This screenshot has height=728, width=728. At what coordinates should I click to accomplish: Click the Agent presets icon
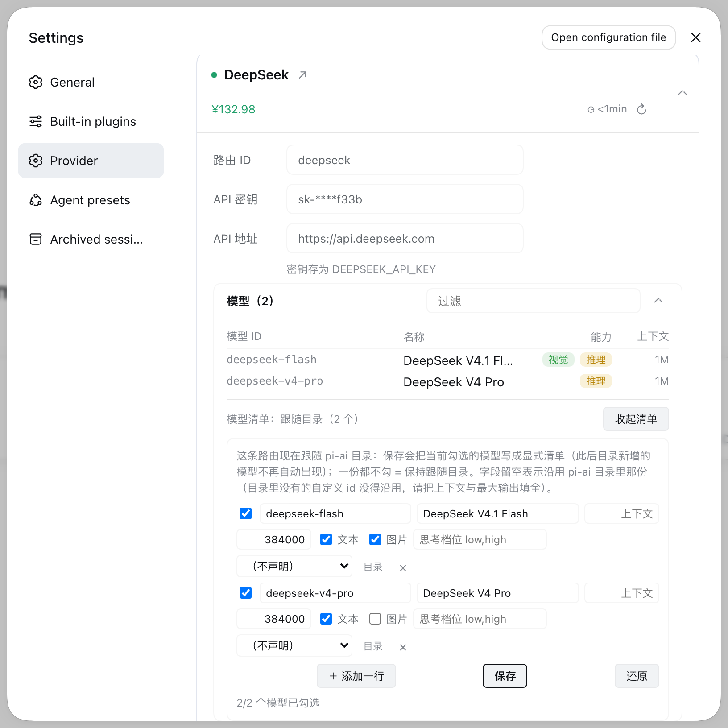coord(36,200)
